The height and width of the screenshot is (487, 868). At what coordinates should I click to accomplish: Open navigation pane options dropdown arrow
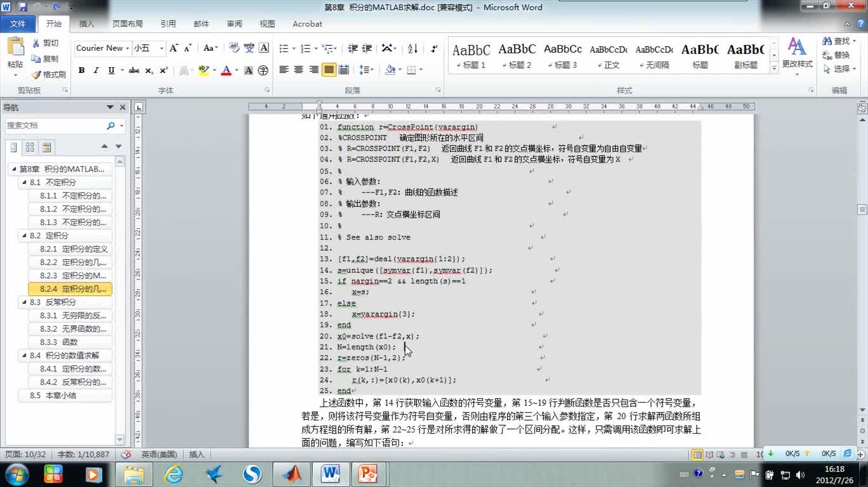point(110,107)
